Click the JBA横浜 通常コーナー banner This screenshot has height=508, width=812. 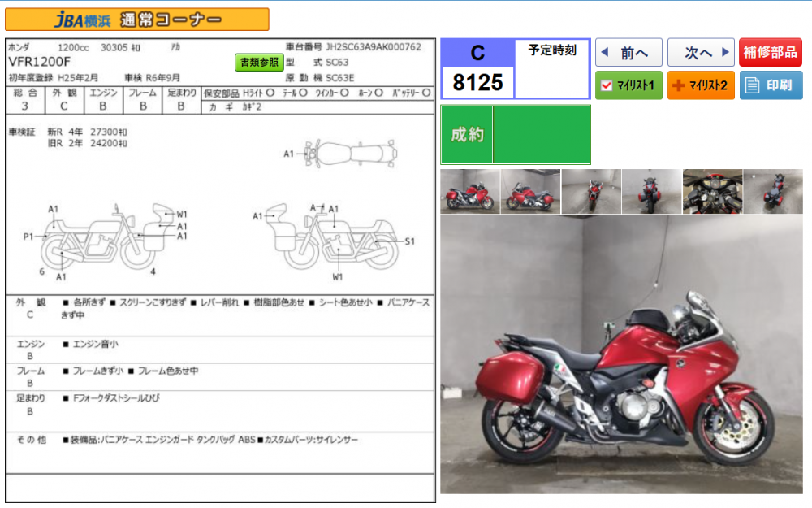coord(137,20)
